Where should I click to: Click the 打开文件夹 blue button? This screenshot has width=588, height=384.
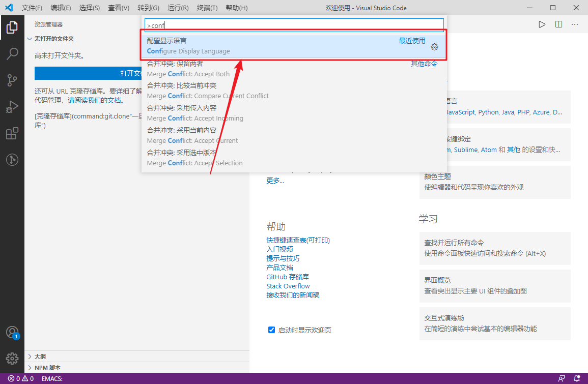click(88, 73)
